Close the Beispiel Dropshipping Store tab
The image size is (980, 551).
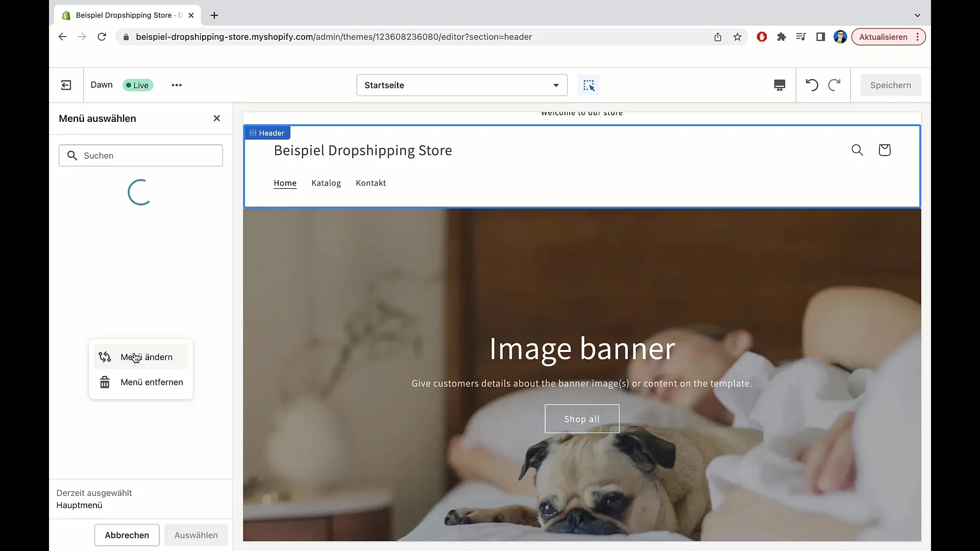191,15
